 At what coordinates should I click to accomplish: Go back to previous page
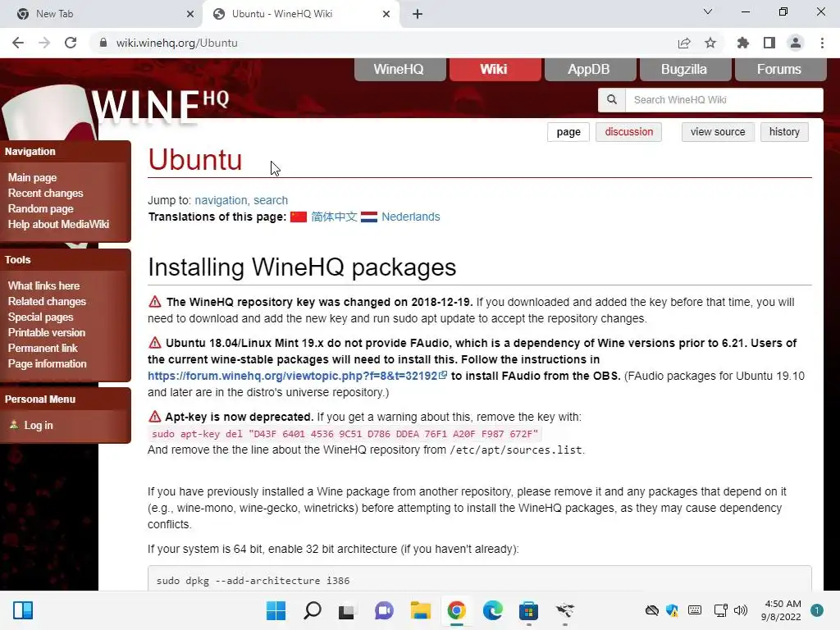[18, 43]
